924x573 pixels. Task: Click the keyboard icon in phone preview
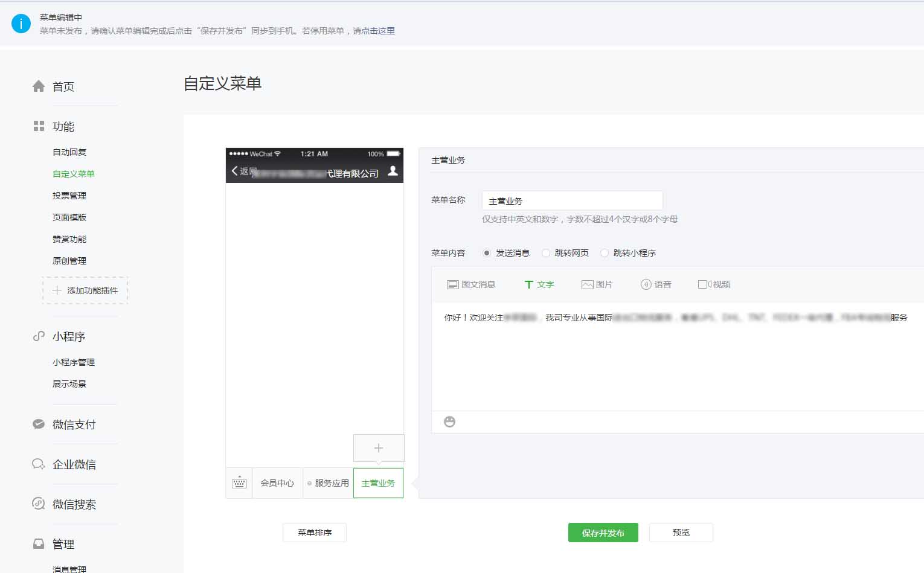239,483
